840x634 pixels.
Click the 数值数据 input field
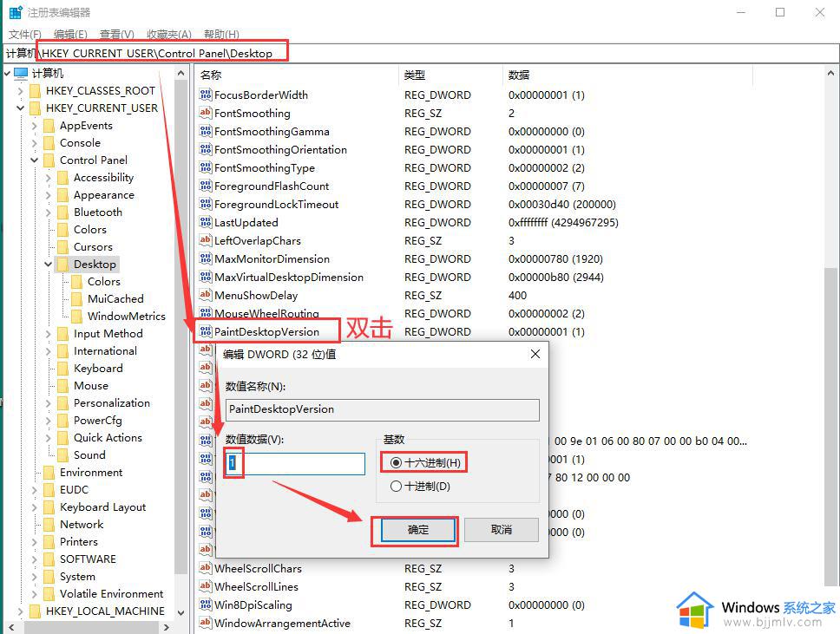(295, 463)
